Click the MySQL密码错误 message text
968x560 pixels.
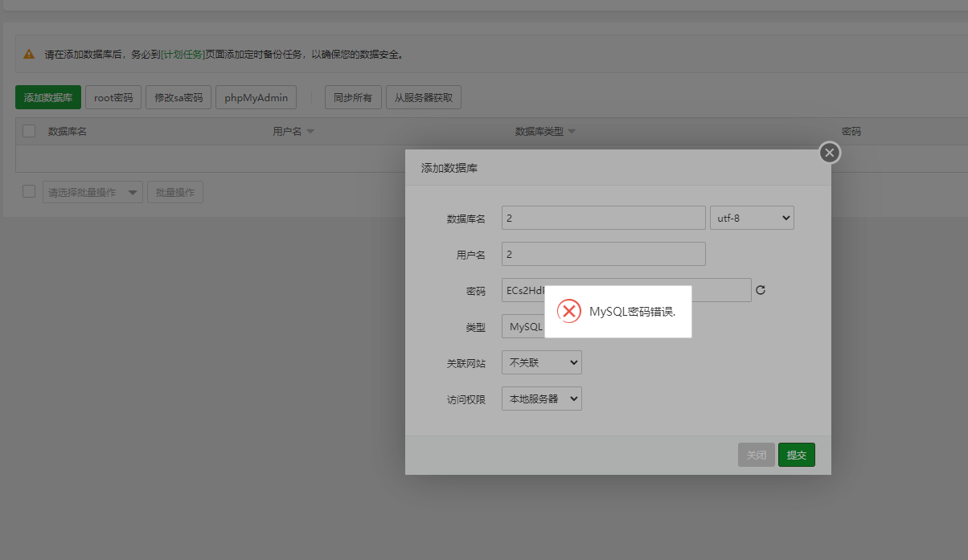633,312
